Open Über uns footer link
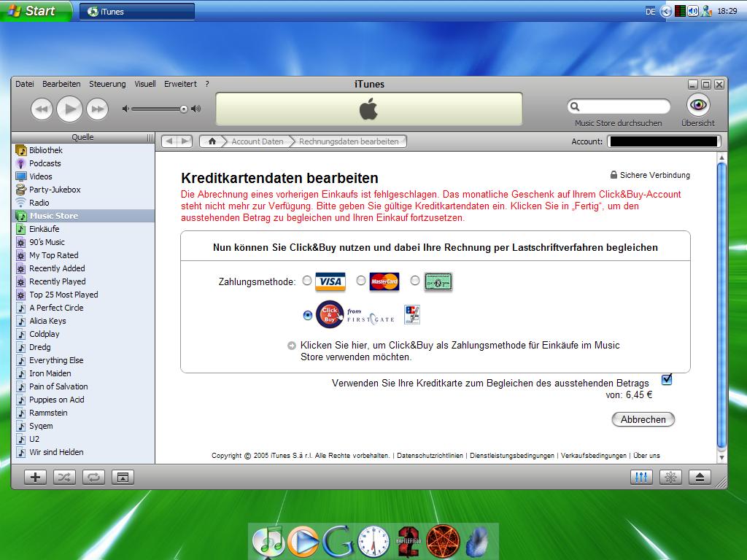The height and width of the screenshot is (560, 747). pos(646,456)
